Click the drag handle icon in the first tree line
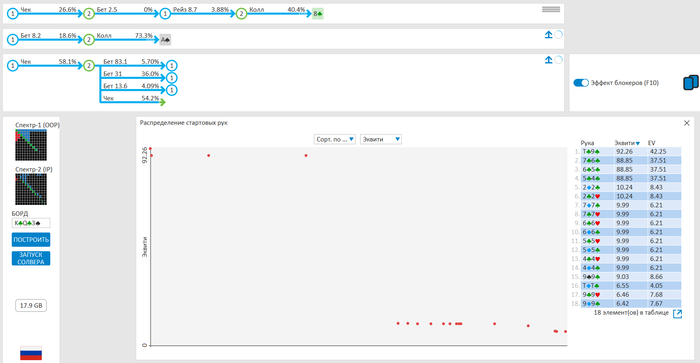Viewport: 700px width, 363px height. pyautogui.click(x=551, y=9)
